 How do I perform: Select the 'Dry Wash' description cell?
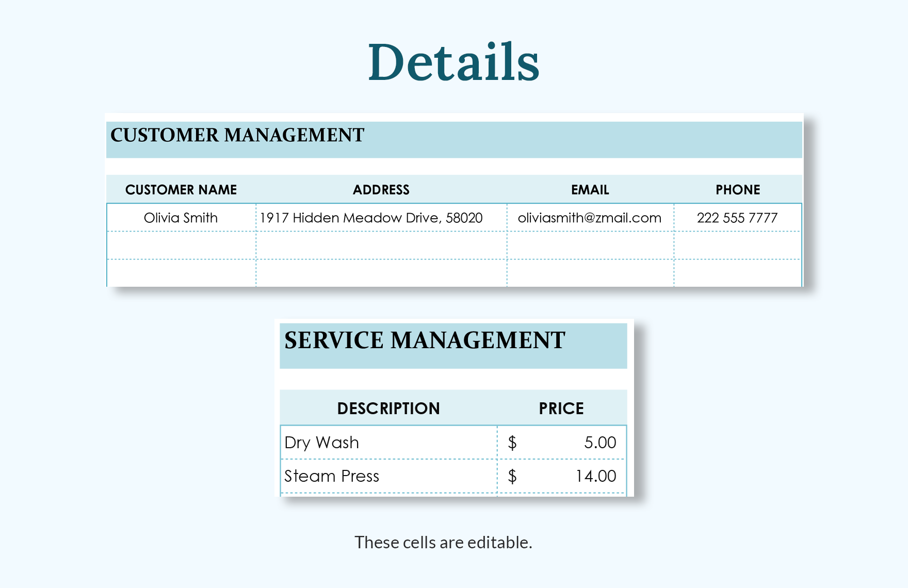[x=388, y=443]
